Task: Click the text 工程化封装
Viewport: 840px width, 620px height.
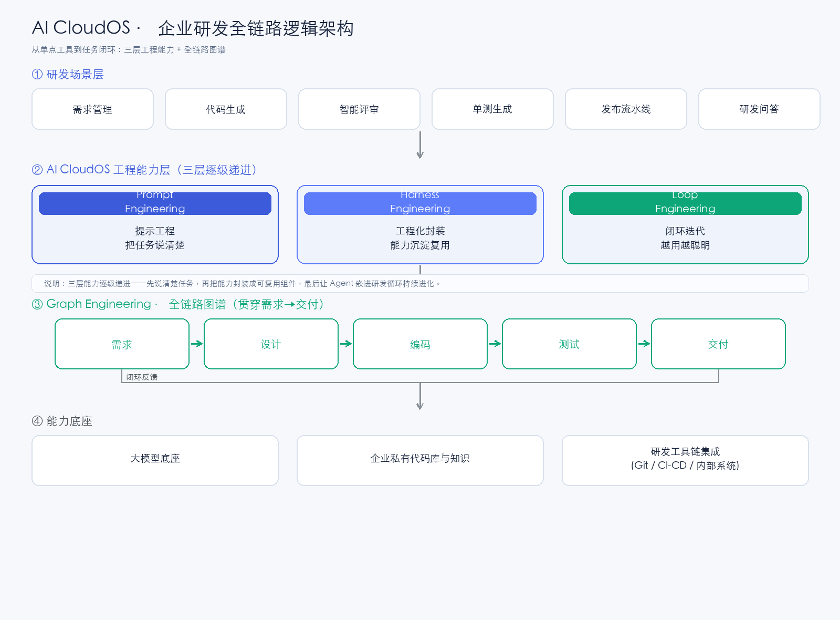Action: (420, 231)
